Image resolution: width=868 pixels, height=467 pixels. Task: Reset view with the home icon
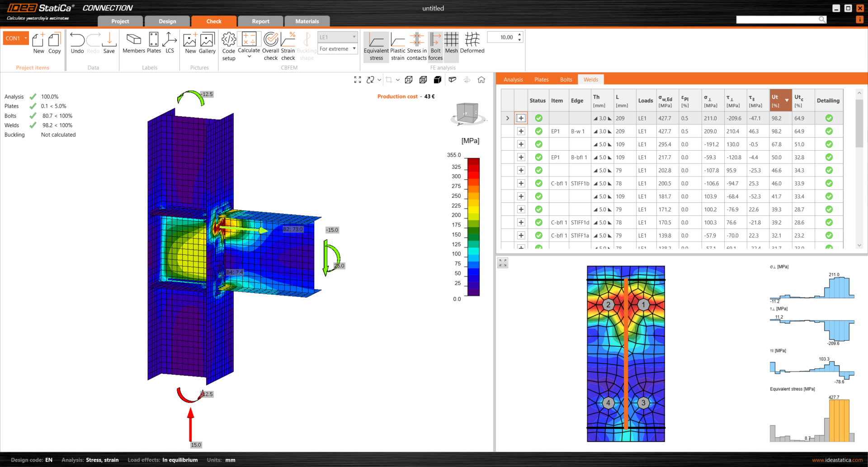481,80
